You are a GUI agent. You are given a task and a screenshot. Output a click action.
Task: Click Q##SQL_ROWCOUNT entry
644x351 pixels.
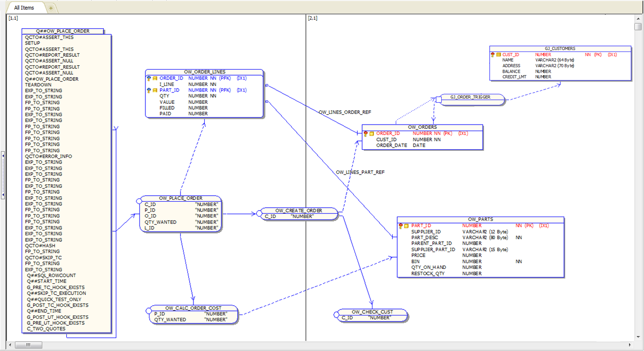[x=51, y=275]
